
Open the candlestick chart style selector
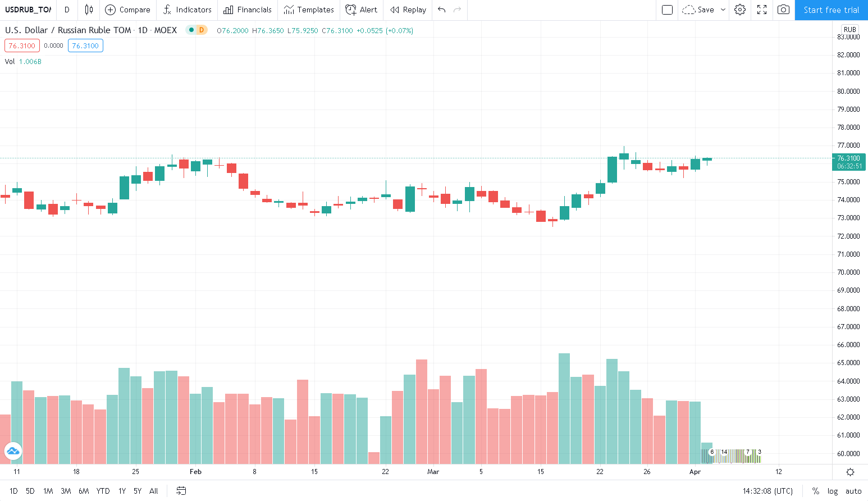point(89,10)
